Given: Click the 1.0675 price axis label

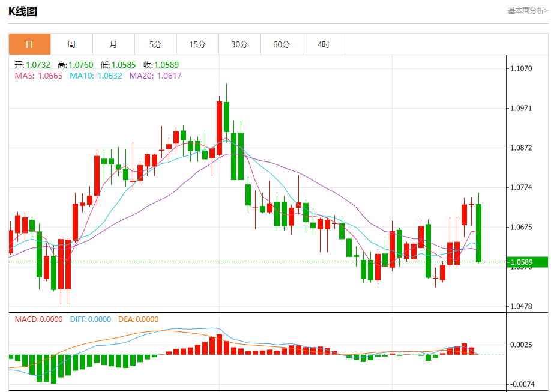Looking at the screenshot, I should (521, 227).
